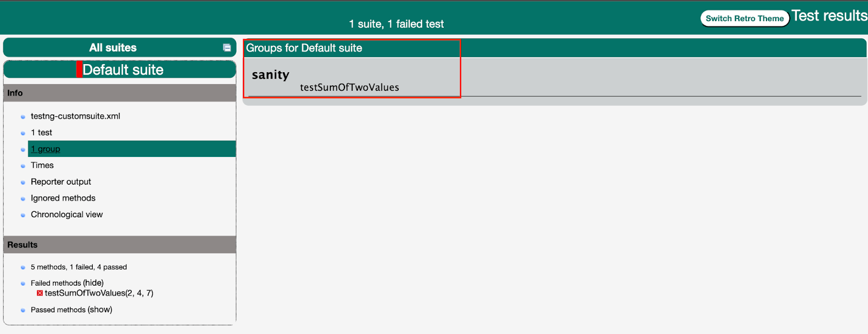Open Reporter output
Screen dimensions: 868x334
[61, 182]
